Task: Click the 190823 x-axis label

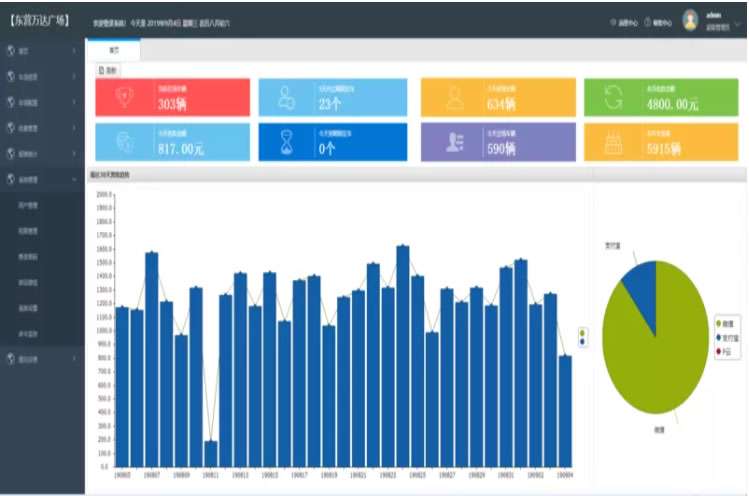Action: pos(388,475)
